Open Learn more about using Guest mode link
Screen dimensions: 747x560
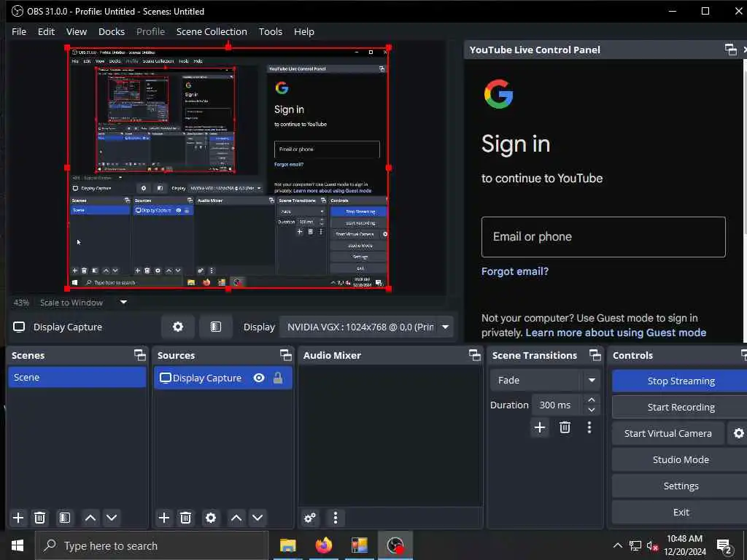(616, 332)
